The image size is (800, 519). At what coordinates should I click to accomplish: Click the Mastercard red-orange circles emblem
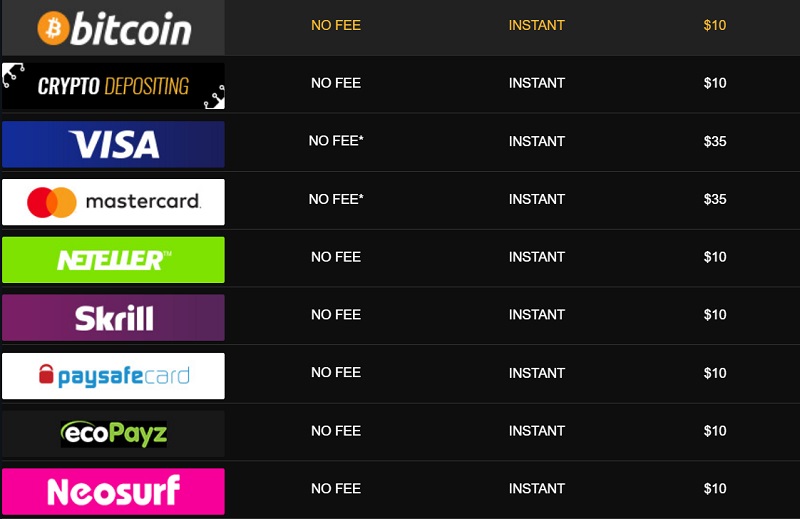pos(52,203)
